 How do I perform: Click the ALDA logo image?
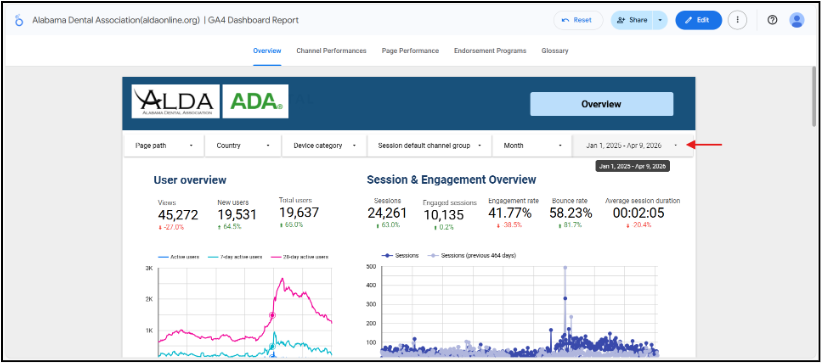click(175, 101)
